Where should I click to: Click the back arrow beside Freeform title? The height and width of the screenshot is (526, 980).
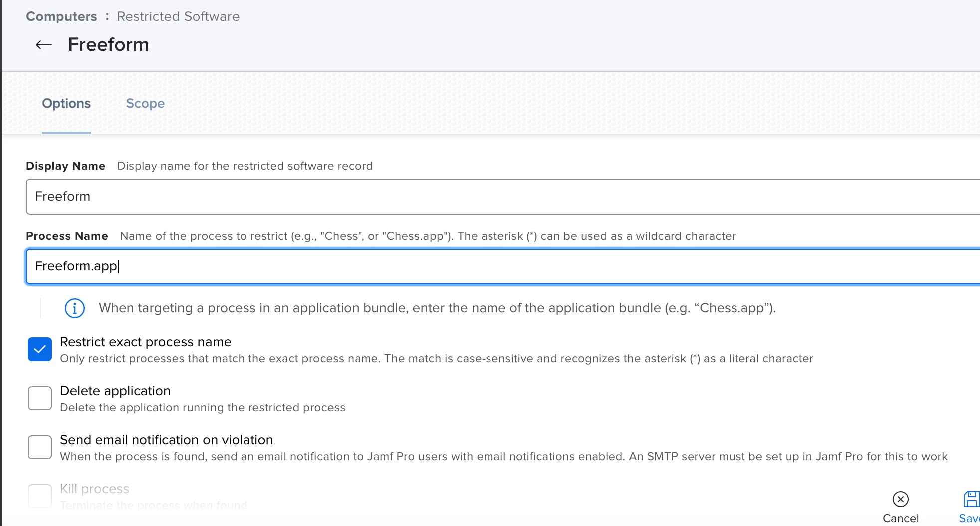click(x=44, y=45)
